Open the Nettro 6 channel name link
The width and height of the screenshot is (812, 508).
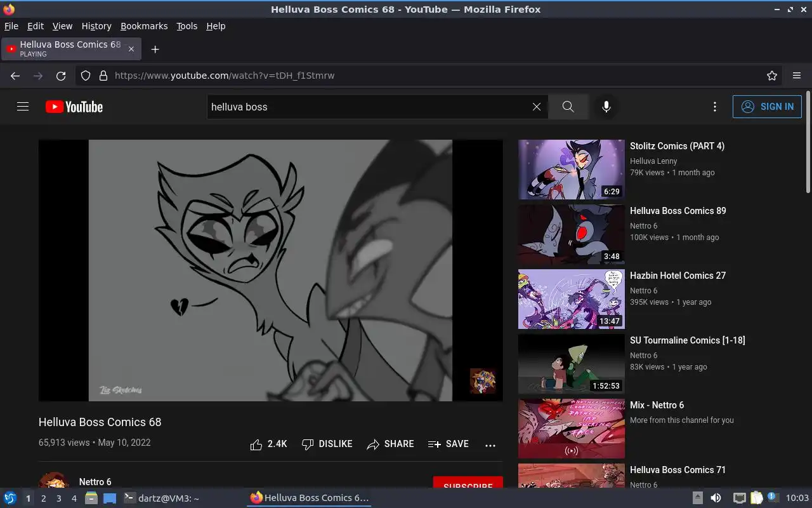(x=95, y=482)
